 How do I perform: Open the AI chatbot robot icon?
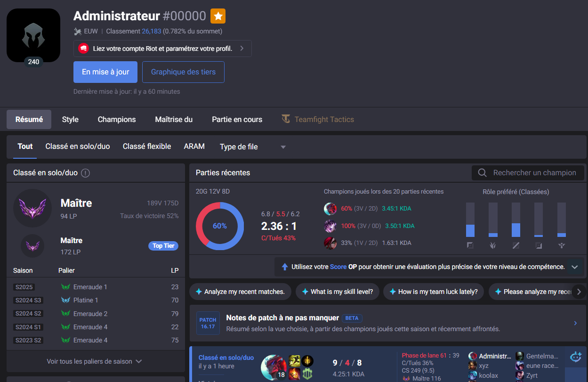[x=575, y=358]
